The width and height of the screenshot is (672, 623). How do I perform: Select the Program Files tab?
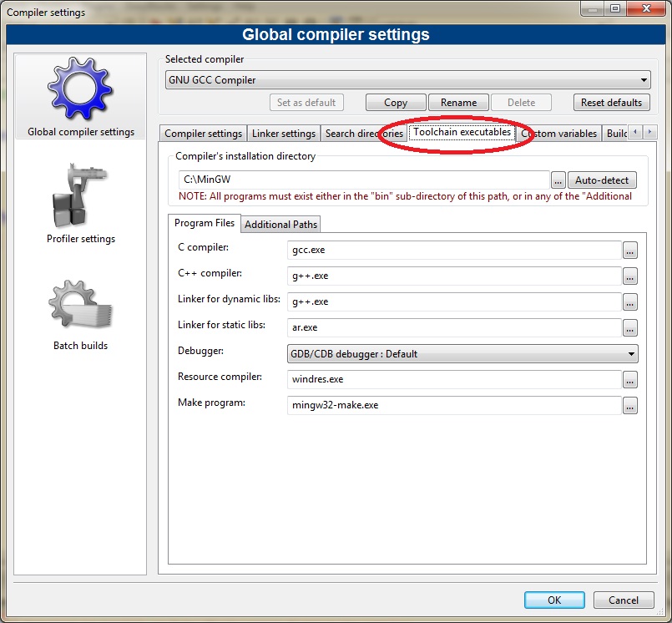click(205, 223)
